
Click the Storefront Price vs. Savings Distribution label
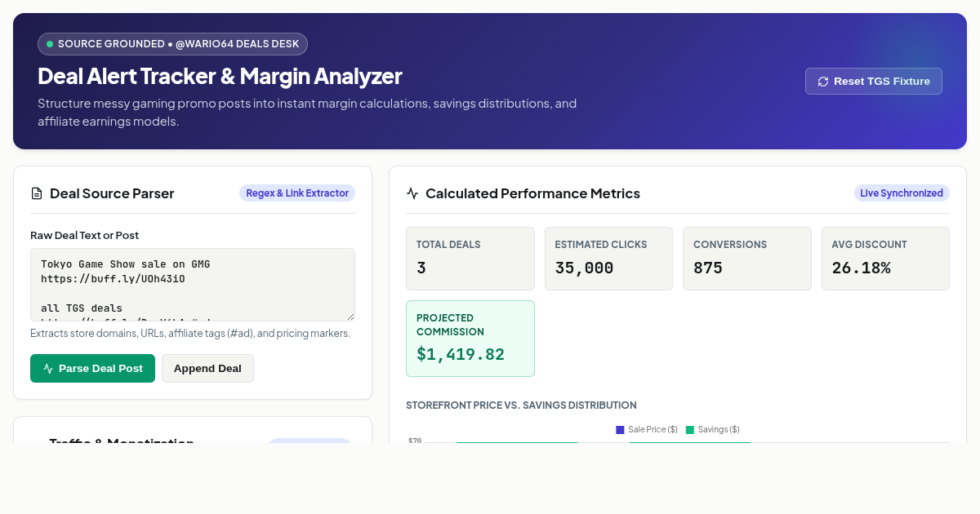[x=521, y=405]
